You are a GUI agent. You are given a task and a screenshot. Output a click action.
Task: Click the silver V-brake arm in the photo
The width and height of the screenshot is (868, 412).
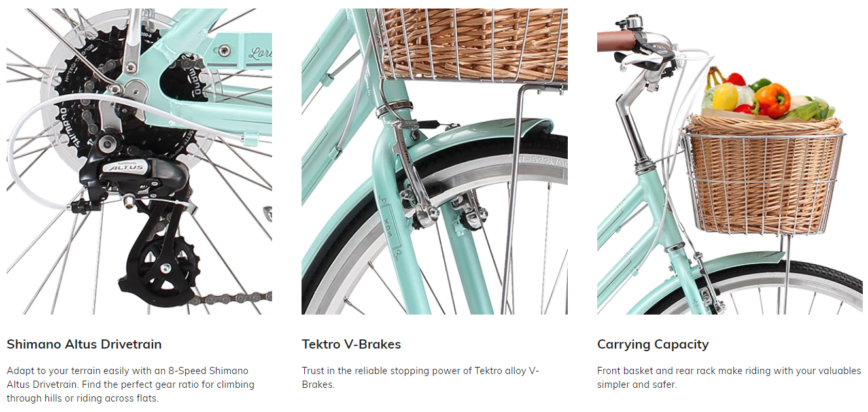pos(403,163)
